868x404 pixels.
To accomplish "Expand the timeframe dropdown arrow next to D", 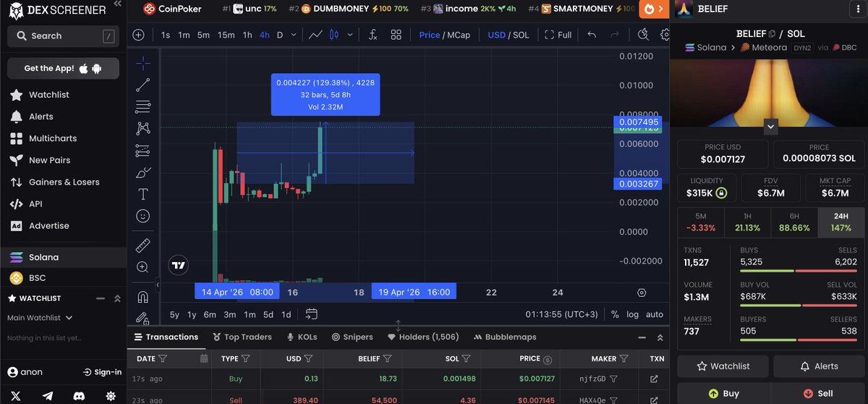I will pos(293,35).
